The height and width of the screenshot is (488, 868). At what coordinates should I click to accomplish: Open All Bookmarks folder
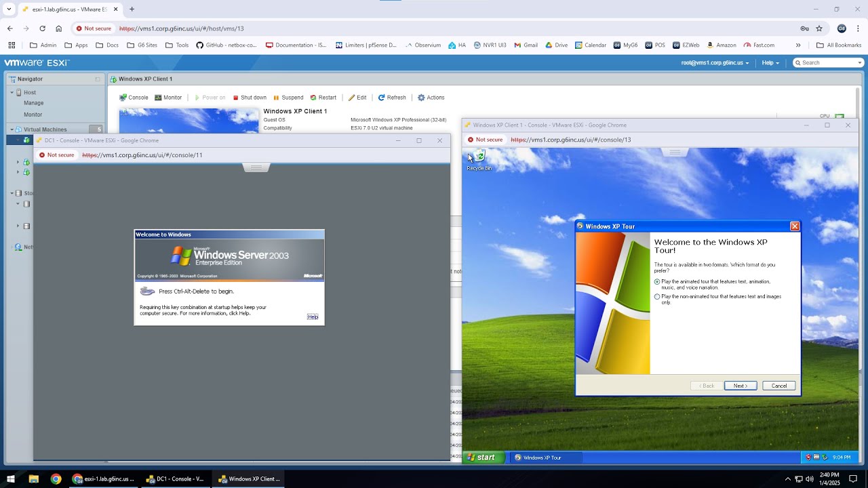pos(839,45)
